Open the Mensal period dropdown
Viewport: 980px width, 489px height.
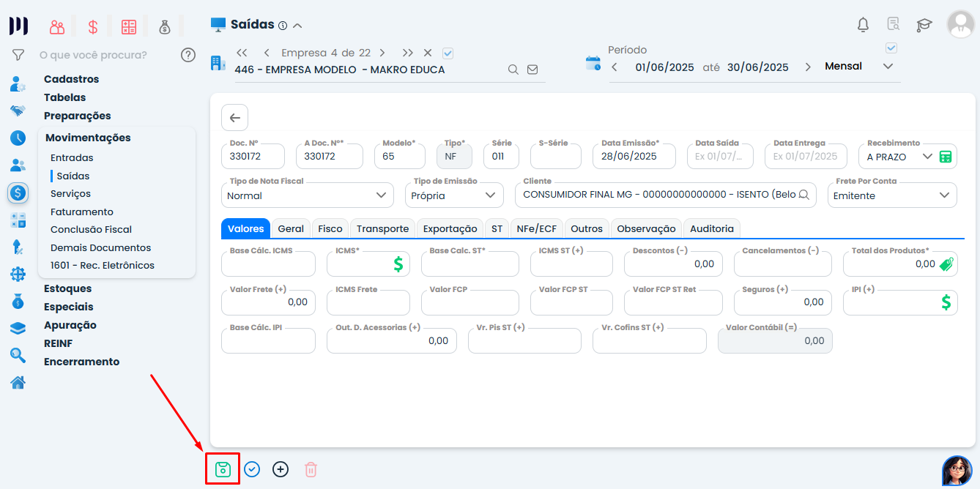point(888,67)
